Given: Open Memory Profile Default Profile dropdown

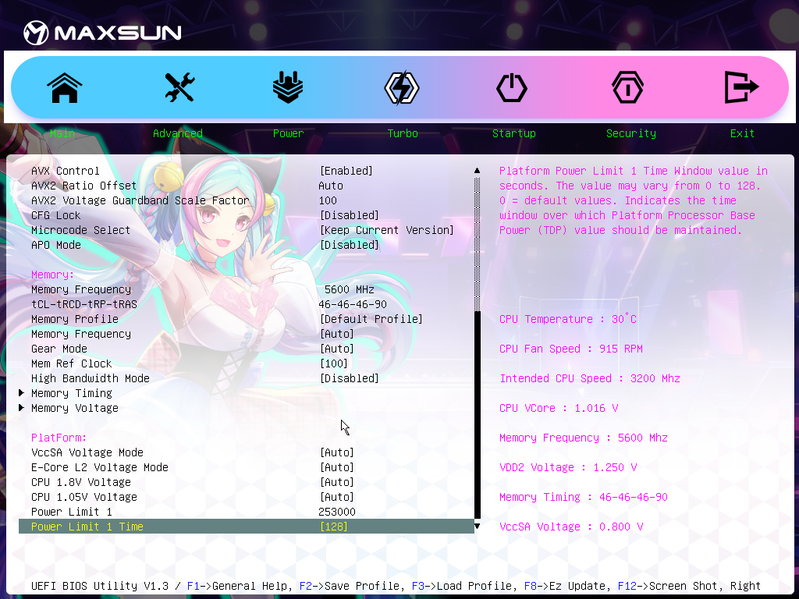Looking at the screenshot, I should (371, 319).
